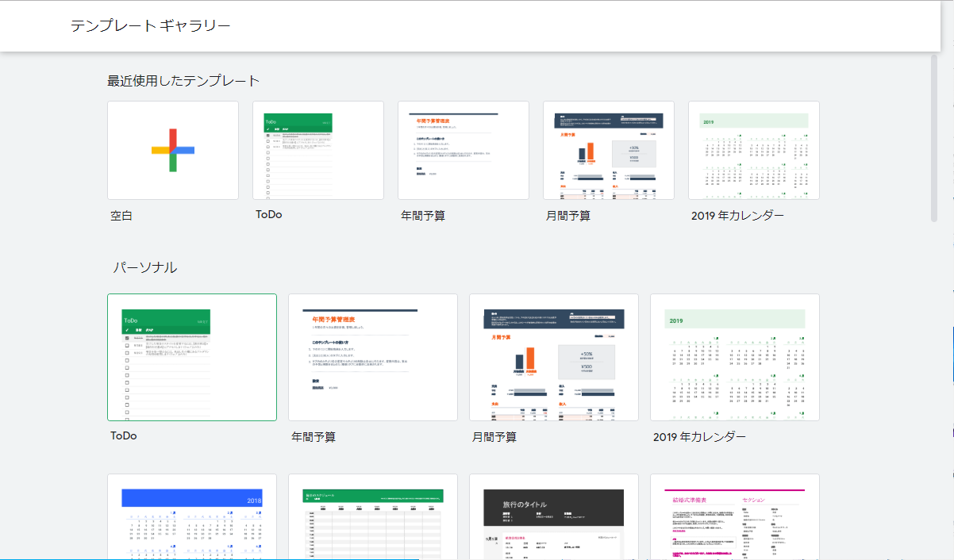Screen dimensions: 954x560
Task: Open the 月間予算 template in recent templates
Action: [608, 149]
